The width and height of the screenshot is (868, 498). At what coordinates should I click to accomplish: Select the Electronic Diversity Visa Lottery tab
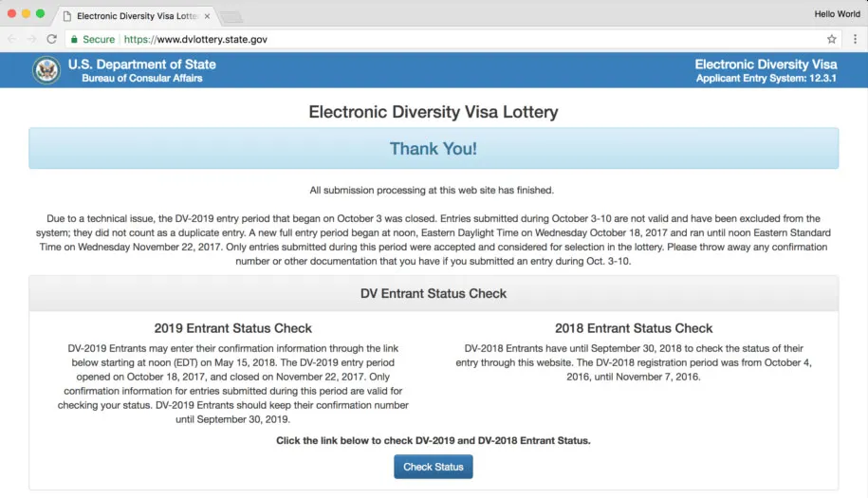click(x=136, y=16)
